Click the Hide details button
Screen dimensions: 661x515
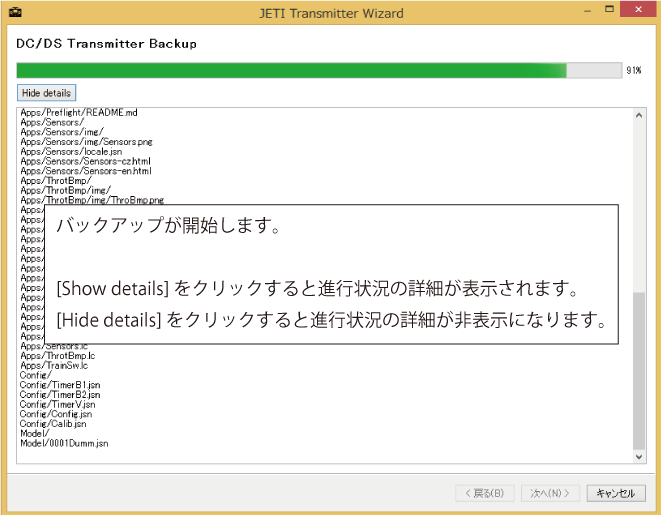pyautogui.click(x=46, y=93)
